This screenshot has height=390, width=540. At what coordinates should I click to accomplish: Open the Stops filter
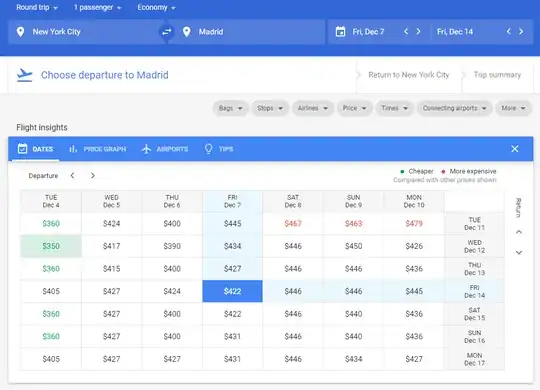pos(270,108)
